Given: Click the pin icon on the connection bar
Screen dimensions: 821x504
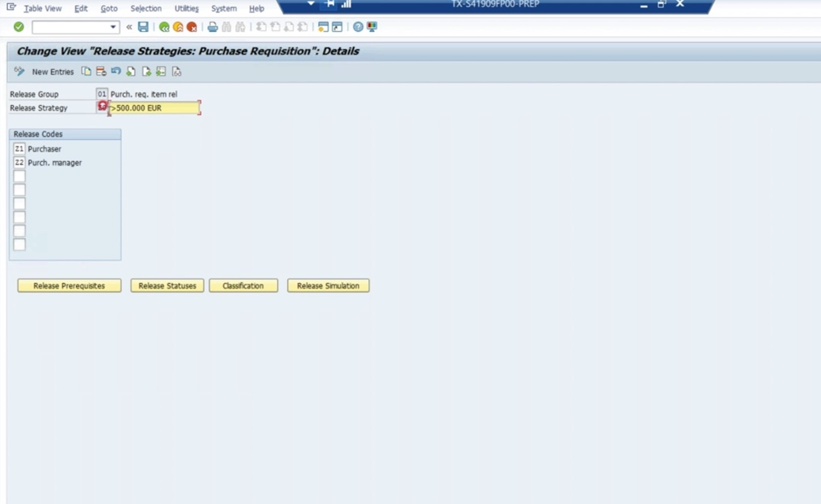Looking at the screenshot, I should (x=329, y=4).
